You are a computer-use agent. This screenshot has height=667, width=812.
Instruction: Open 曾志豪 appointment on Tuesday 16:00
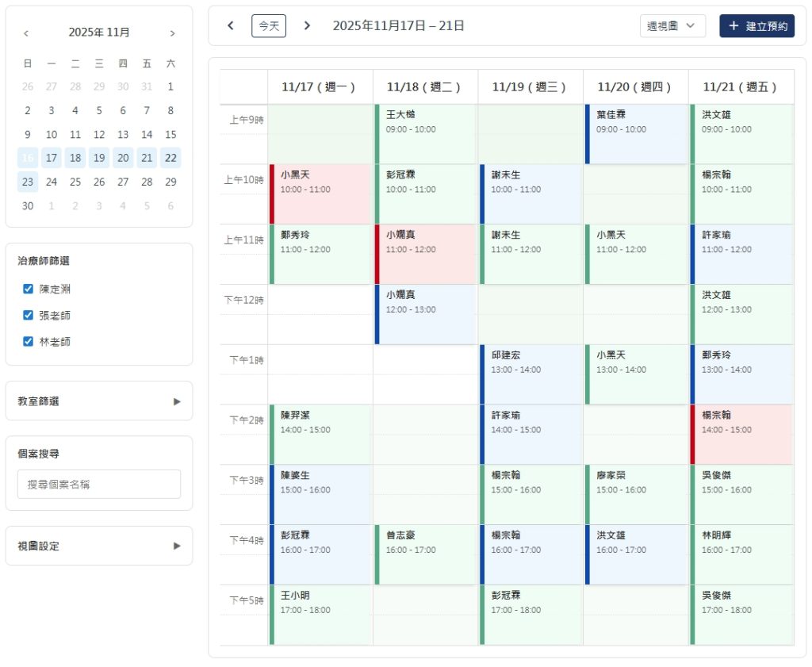point(426,554)
